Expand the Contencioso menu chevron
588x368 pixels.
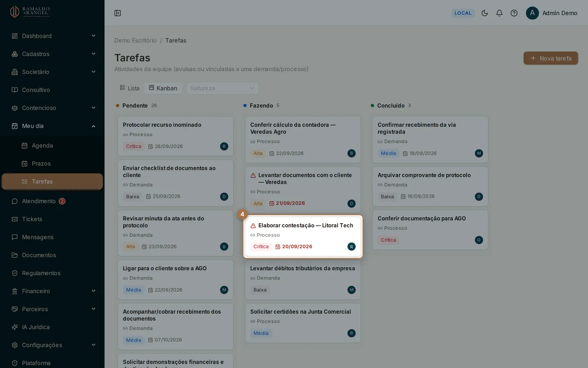pos(94,108)
